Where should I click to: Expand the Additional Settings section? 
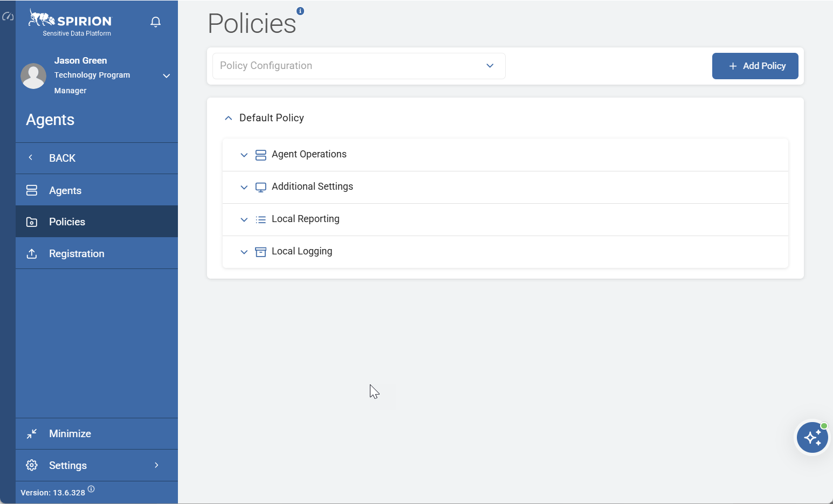pos(244,187)
